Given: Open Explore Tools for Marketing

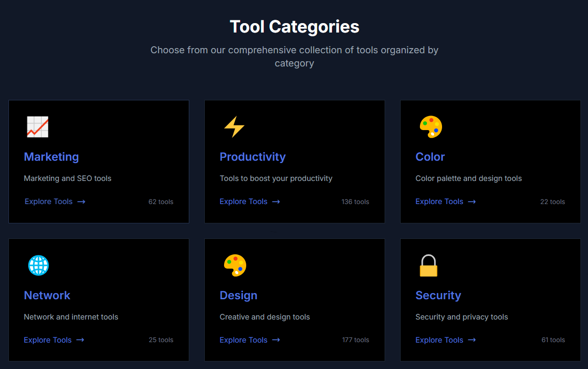Looking at the screenshot, I should click(x=48, y=201).
